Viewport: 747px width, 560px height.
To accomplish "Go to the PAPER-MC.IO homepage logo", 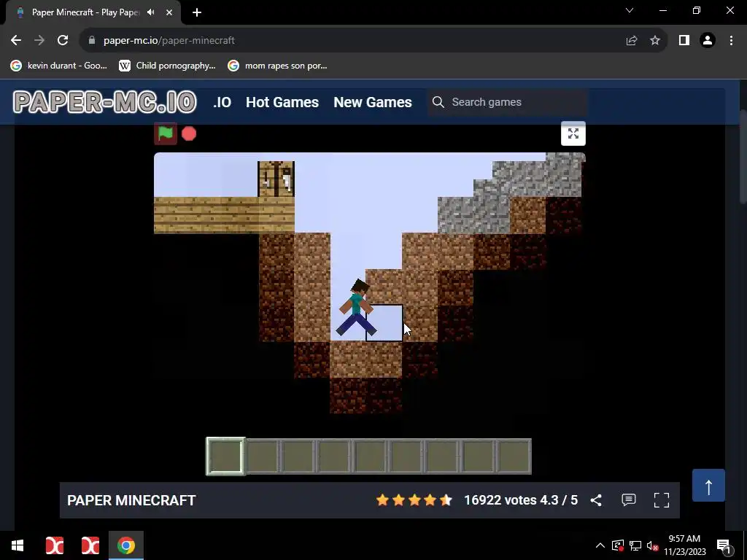I will point(105,102).
